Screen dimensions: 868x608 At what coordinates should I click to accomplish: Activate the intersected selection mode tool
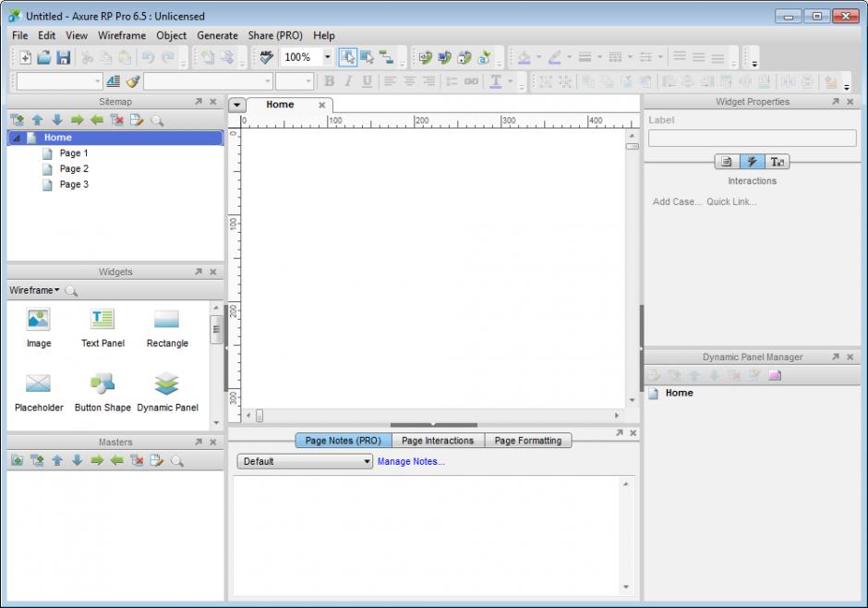tap(347, 57)
